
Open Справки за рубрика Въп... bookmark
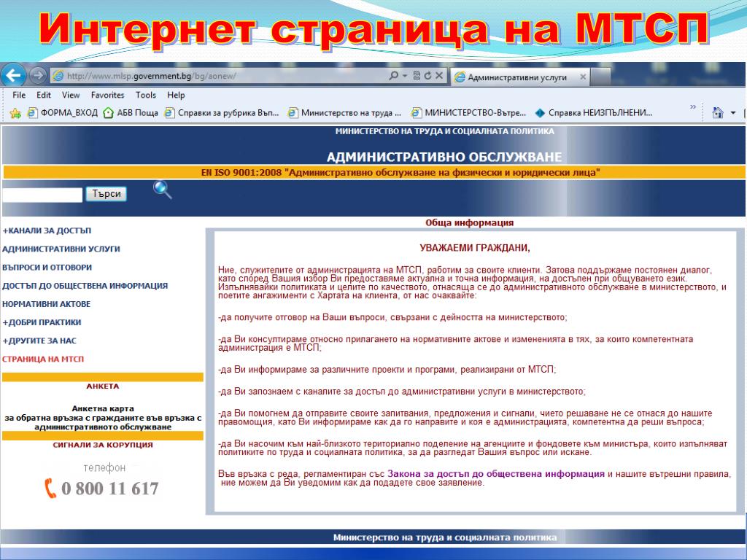(222, 113)
